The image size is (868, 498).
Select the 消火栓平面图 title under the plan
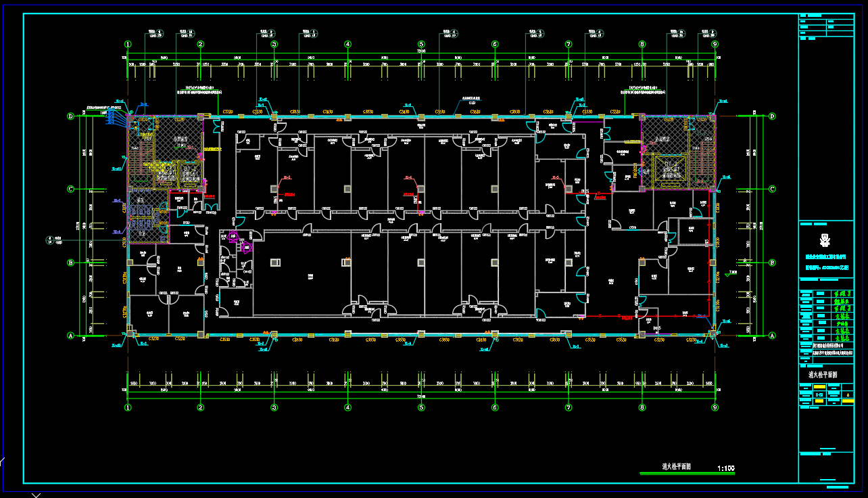[675, 467]
